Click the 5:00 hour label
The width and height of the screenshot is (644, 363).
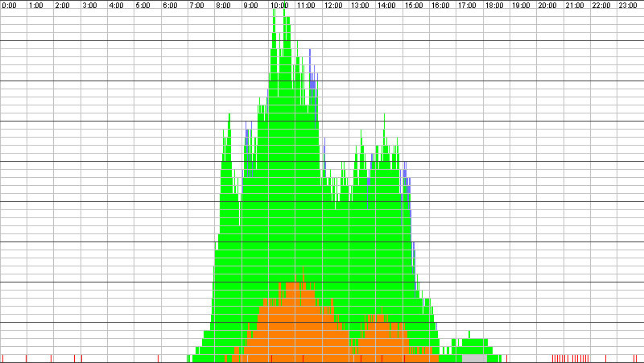pos(143,6)
